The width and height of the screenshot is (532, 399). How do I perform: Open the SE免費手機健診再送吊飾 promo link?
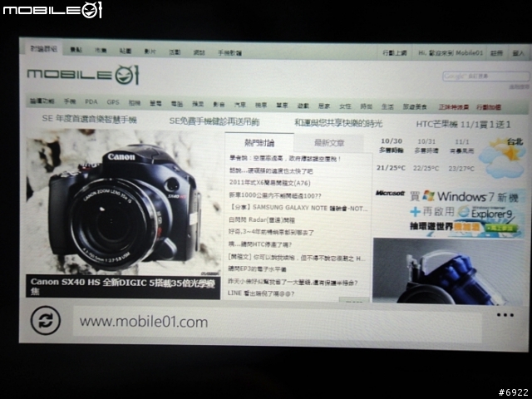[x=214, y=121]
